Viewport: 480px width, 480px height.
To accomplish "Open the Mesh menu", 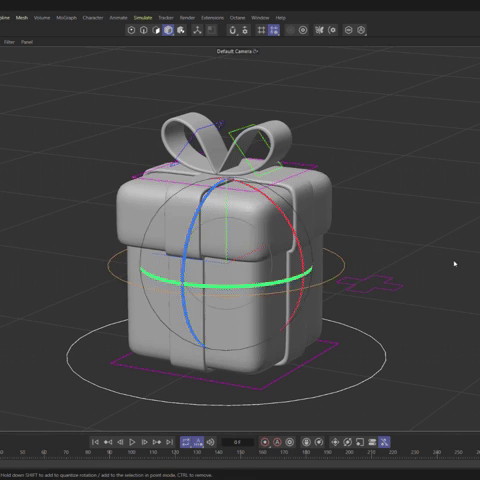I will 22,18.
